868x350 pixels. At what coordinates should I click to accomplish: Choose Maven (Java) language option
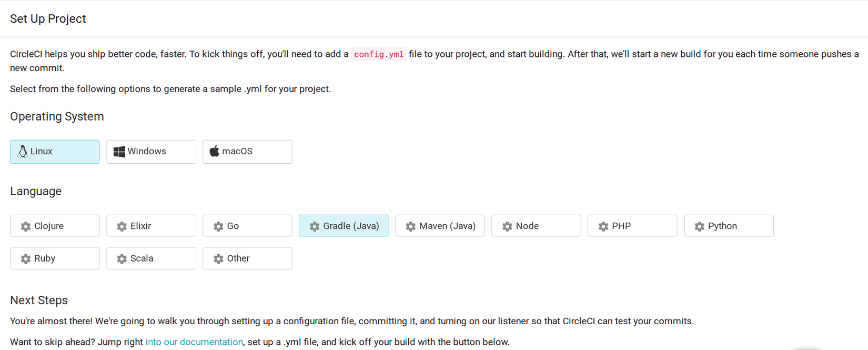[x=440, y=226]
